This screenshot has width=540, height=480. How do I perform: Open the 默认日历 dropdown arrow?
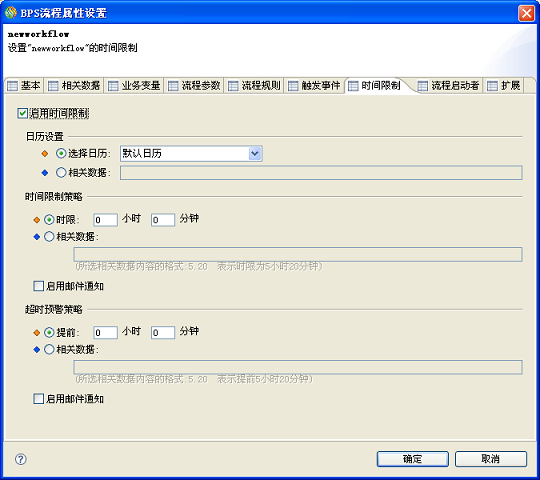[255, 154]
